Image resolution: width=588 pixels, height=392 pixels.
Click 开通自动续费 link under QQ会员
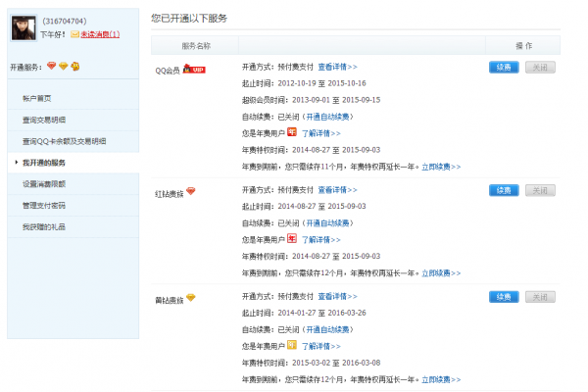pyautogui.click(x=327, y=117)
